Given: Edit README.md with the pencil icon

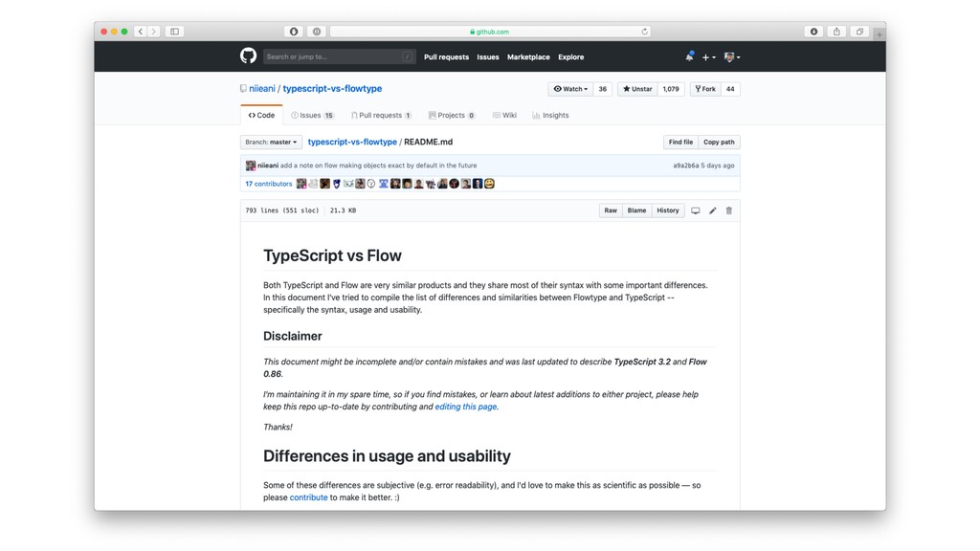Looking at the screenshot, I should point(712,210).
